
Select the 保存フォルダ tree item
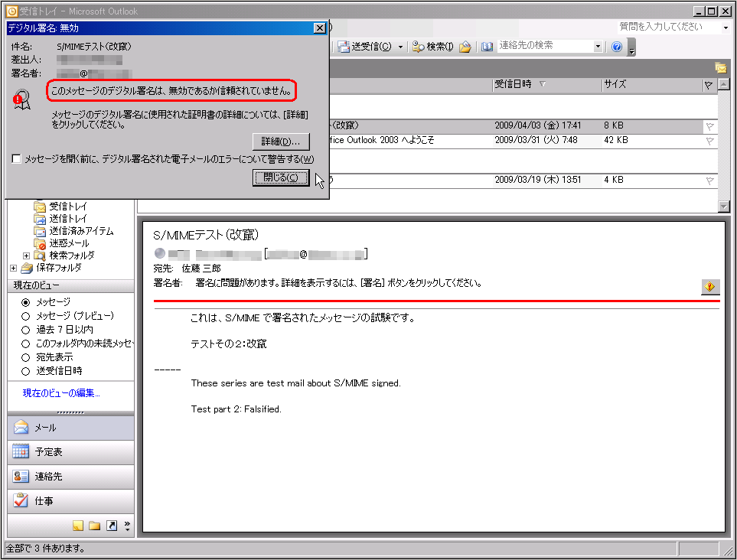pyautogui.click(x=52, y=267)
